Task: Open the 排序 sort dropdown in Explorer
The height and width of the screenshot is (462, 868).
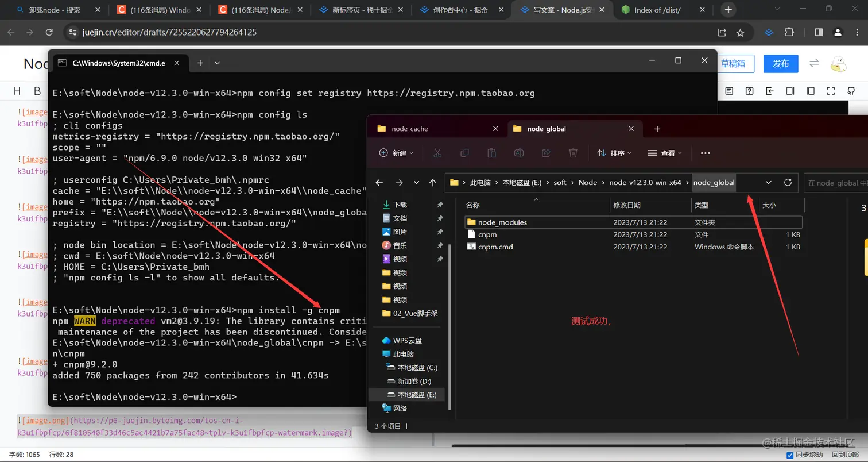Action: (614, 153)
